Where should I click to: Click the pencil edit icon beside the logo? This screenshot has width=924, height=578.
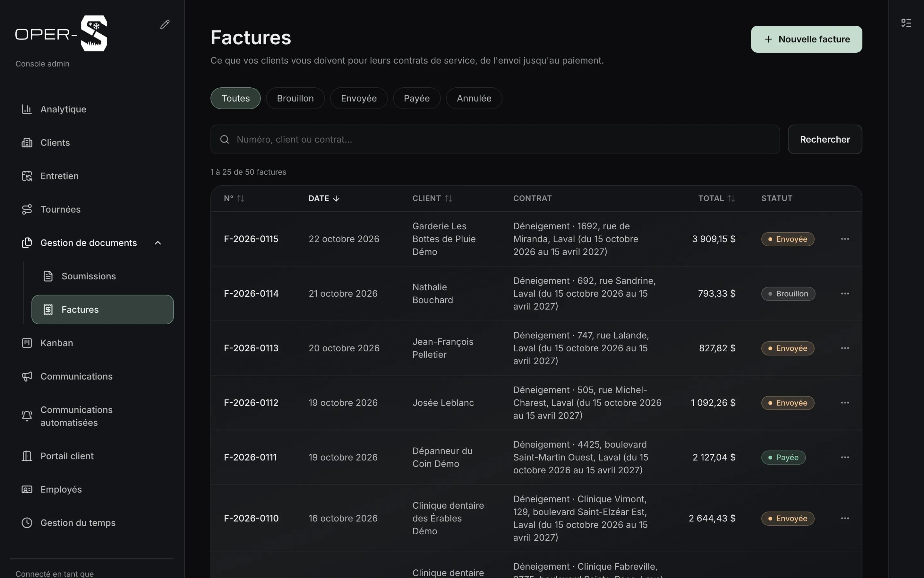(165, 24)
